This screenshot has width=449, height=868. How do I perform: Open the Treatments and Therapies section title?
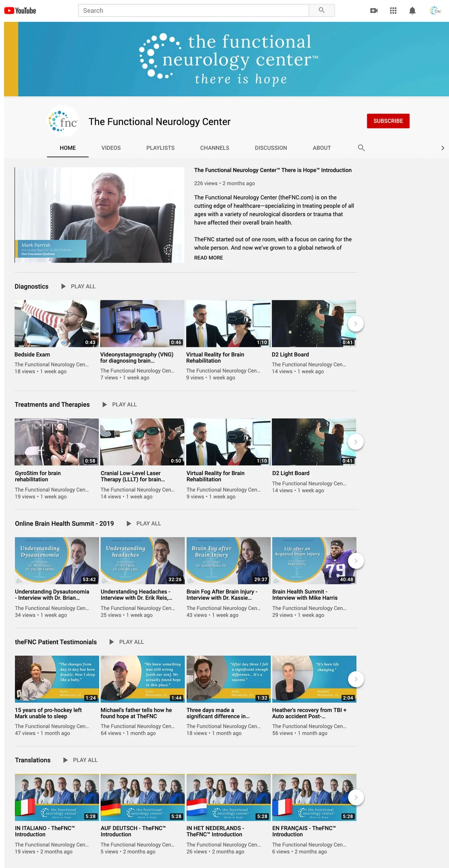pos(52,405)
